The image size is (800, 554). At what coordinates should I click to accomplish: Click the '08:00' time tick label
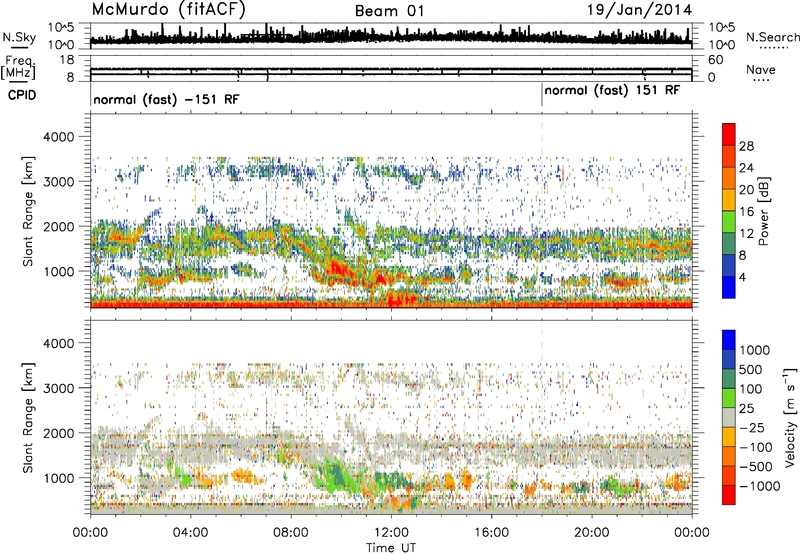pyautogui.click(x=291, y=533)
